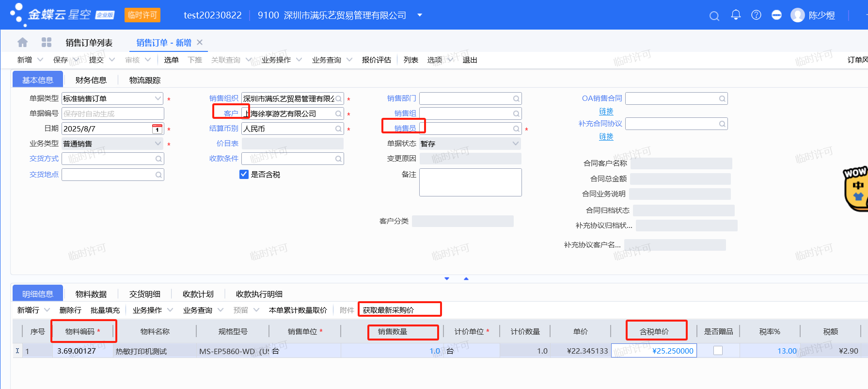868x389 pixels.
Task: Switch to the 财务信息 tab
Action: pyautogui.click(x=91, y=80)
